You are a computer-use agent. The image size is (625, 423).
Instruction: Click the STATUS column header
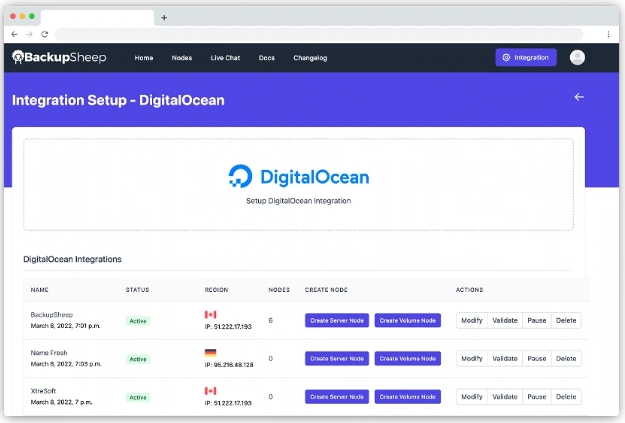(138, 290)
